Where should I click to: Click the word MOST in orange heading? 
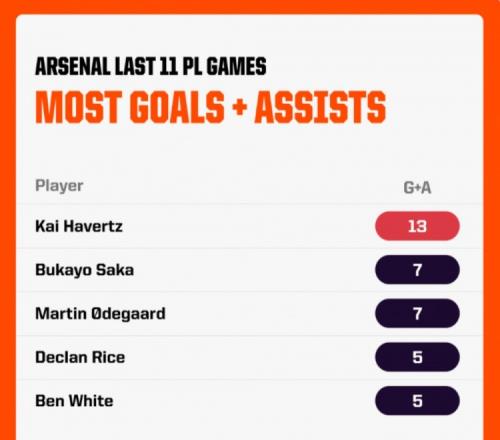point(78,107)
